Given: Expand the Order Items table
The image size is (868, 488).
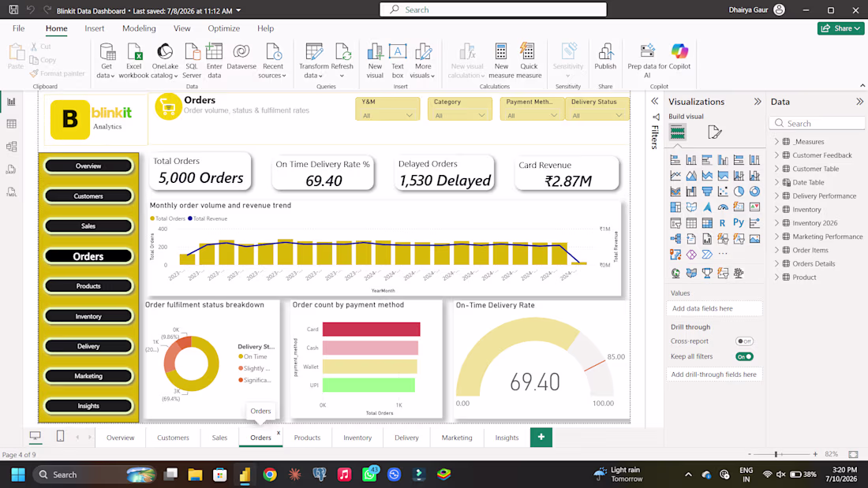Looking at the screenshot, I should point(776,250).
